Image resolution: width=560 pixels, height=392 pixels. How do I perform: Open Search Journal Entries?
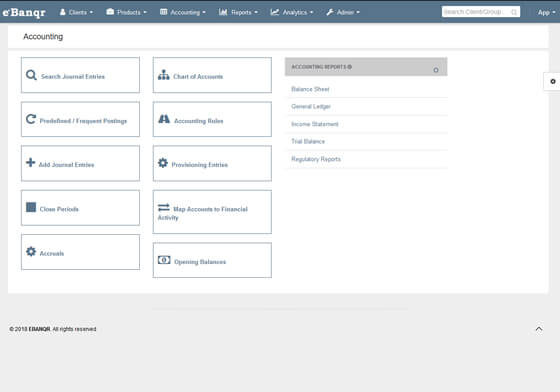(x=80, y=75)
